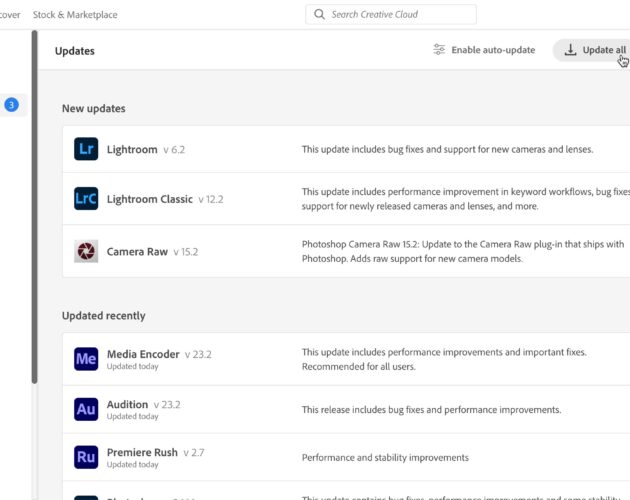The height and width of the screenshot is (500, 630).
Task: Click 'Updated today' under Premiere Rush
Action: click(x=133, y=465)
